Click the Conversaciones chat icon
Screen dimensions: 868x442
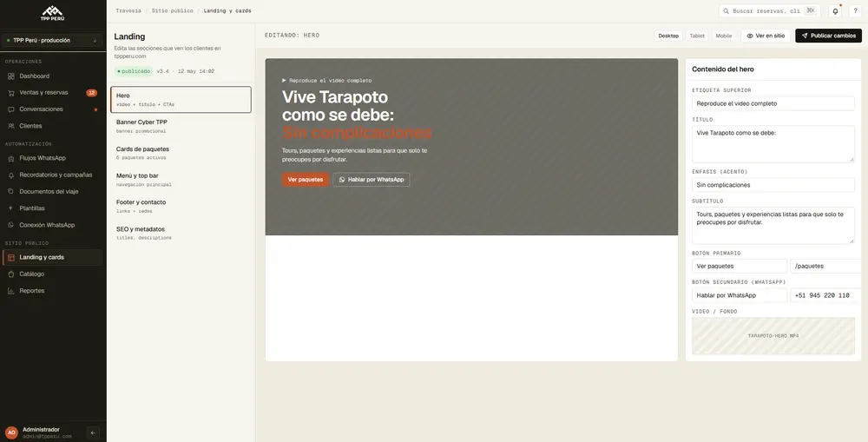click(11, 109)
